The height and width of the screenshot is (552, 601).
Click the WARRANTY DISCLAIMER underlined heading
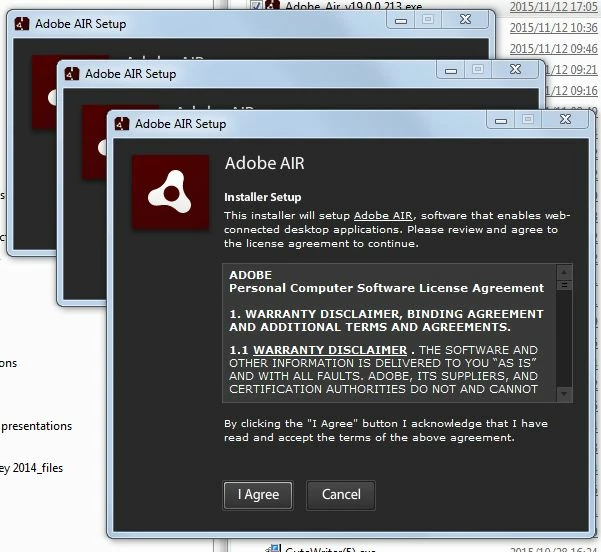click(x=330, y=350)
